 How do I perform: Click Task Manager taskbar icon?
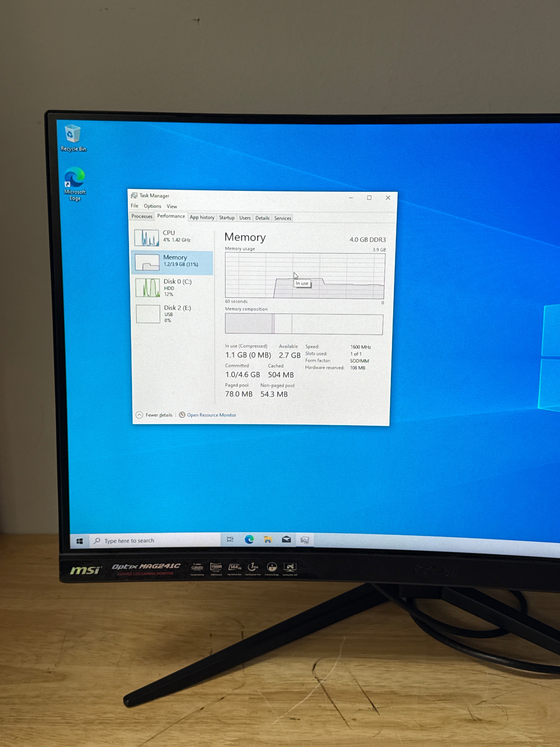coord(305,540)
